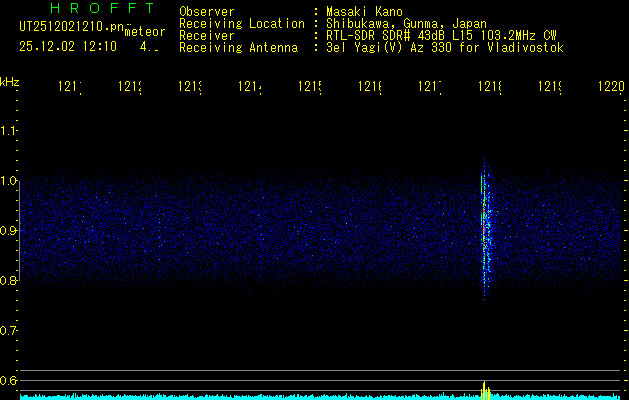Click the 'kHz' axis unit label

[9, 82]
